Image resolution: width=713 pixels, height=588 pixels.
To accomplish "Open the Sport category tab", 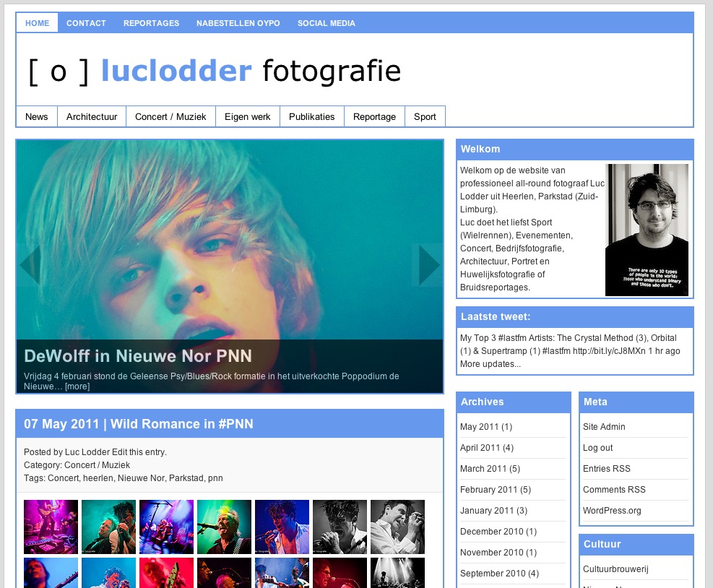I will (425, 116).
